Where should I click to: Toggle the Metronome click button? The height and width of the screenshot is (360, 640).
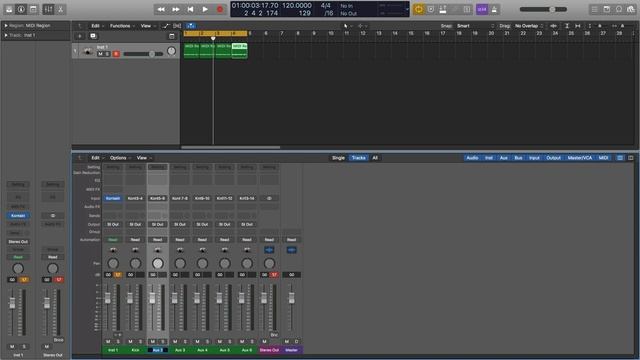(x=494, y=9)
